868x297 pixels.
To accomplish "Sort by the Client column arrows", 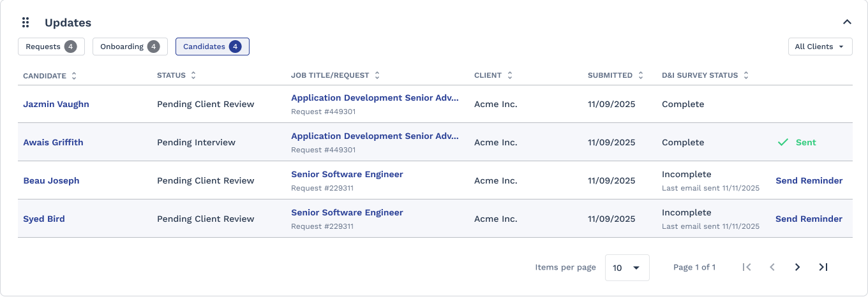I will pos(510,75).
